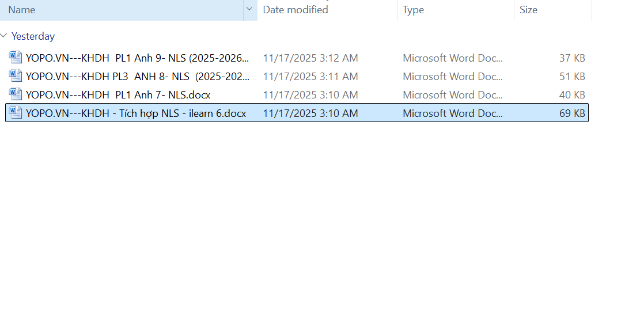This screenshot has height=334, width=644.
Task: Select the Yesterday group label
Action: [x=33, y=36]
